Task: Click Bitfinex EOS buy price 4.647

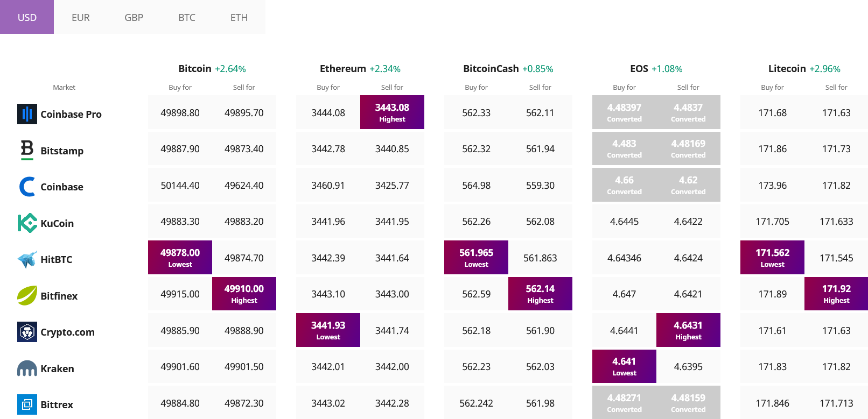Action: 624,294
